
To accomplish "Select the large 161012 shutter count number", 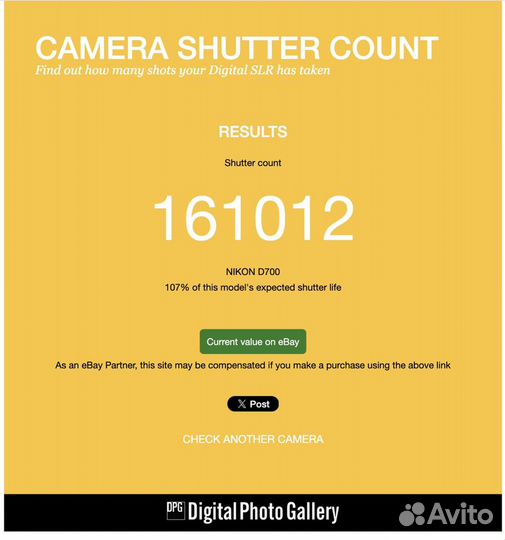I will [x=254, y=218].
